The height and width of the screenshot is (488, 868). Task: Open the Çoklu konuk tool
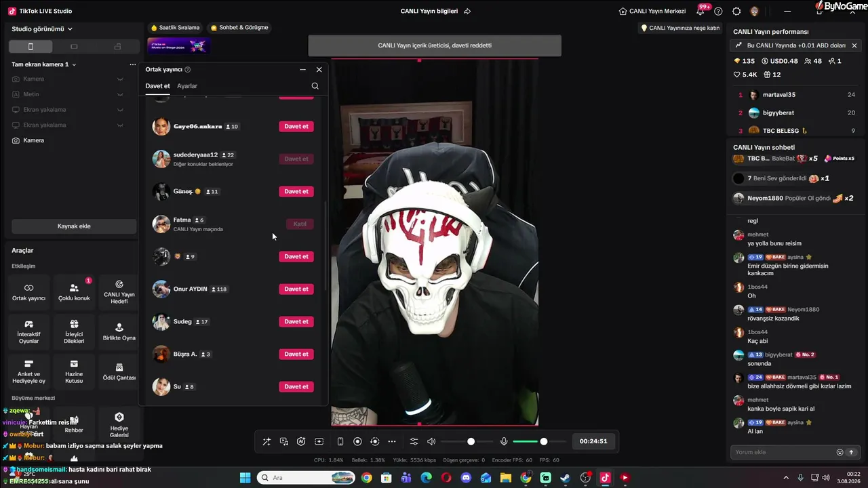click(x=74, y=292)
